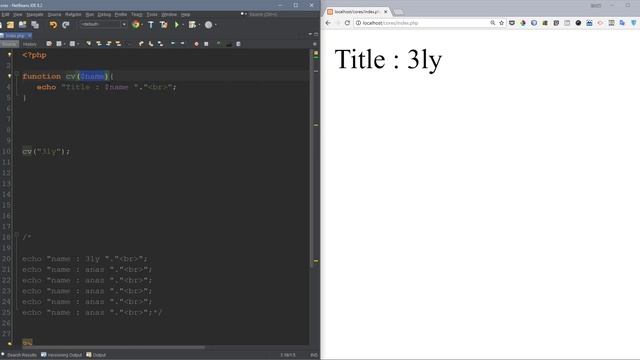640x360 pixels.
Task: Open the Edit menu in NetBeans
Action: 5,14
